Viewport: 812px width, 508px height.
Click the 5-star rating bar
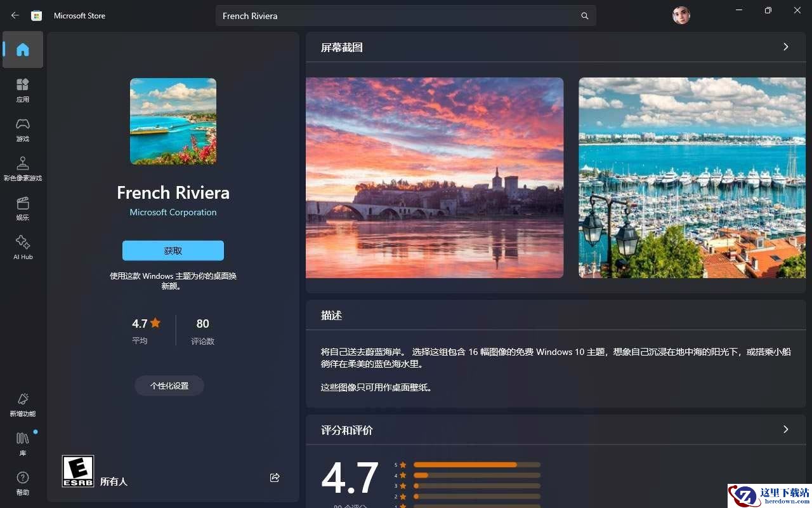pos(477,465)
